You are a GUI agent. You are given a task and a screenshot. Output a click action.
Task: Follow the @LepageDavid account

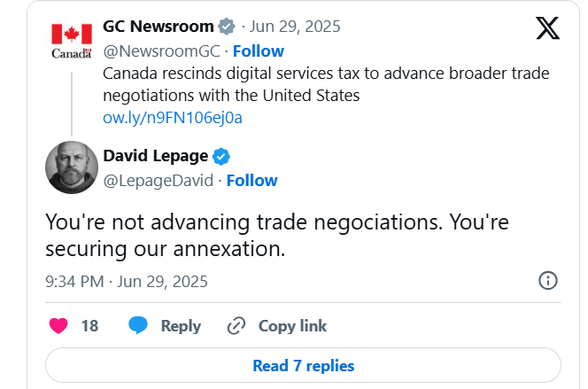pos(252,181)
